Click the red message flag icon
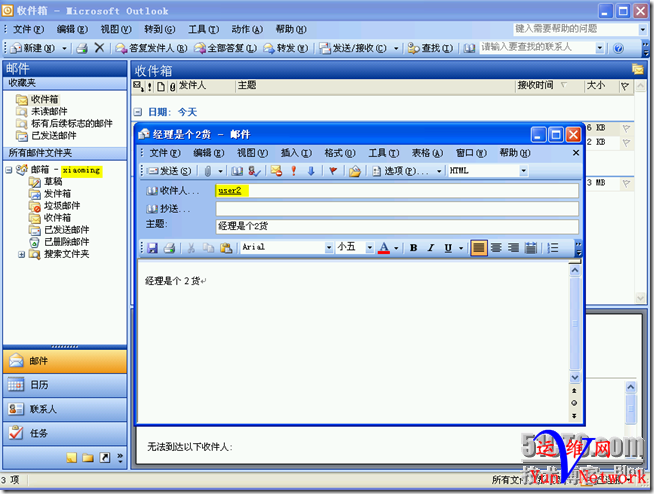654x494 pixels. 333,171
